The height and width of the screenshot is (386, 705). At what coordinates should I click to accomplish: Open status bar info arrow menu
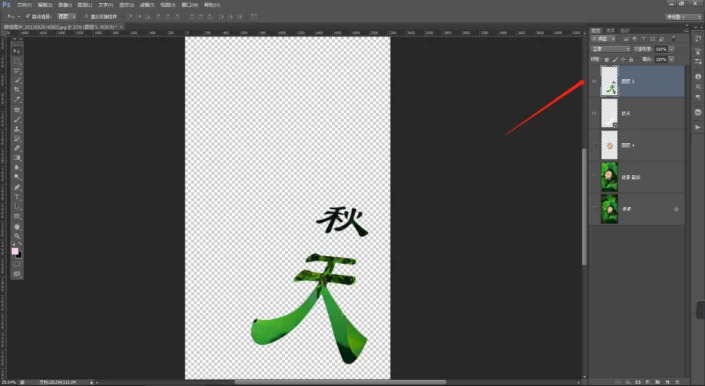pos(92,382)
